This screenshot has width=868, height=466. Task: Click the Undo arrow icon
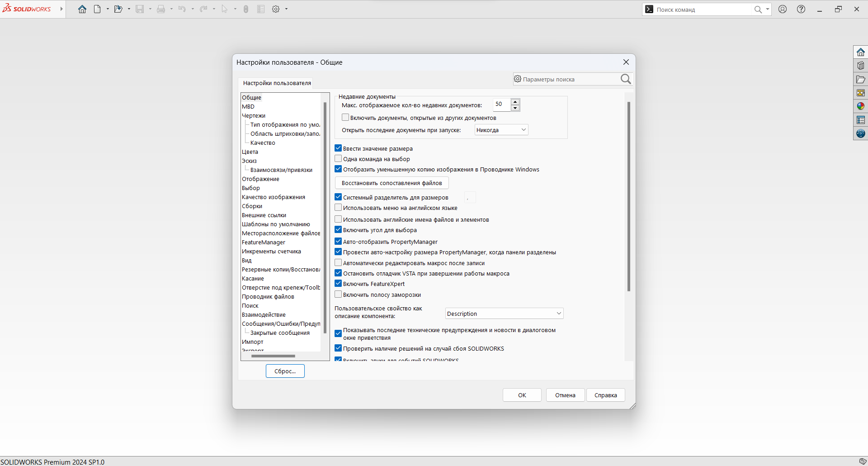tap(182, 9)
